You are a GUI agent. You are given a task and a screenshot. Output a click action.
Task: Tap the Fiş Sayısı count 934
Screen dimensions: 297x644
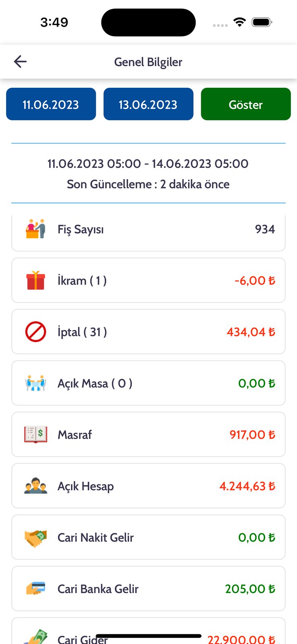click(x=265, y=229)
